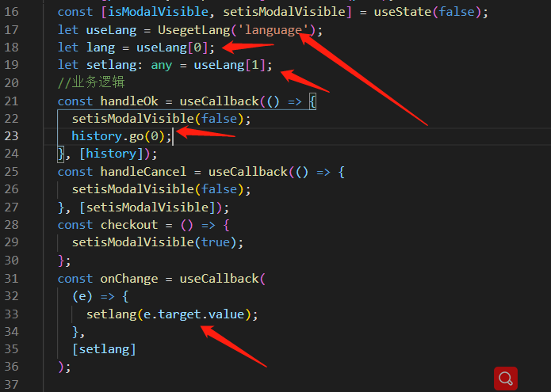Click line number 18 in gutter
This screenshot has height=392, width=551.
point(11,48)
